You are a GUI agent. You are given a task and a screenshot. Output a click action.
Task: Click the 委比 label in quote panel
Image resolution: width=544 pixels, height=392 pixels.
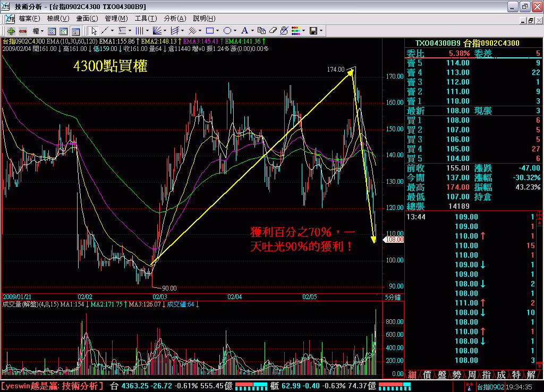click(x=415, y=54)
